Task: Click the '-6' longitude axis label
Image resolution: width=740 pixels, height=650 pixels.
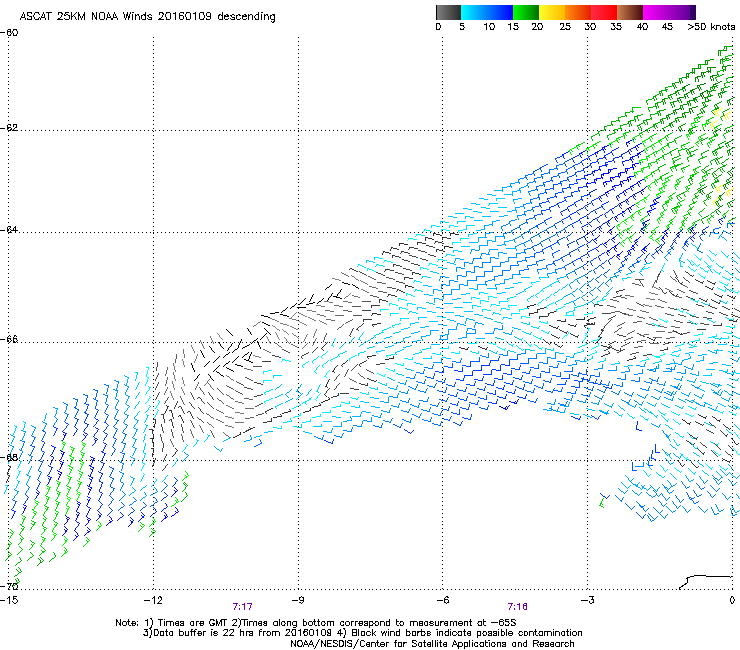Action: (442, 600)
